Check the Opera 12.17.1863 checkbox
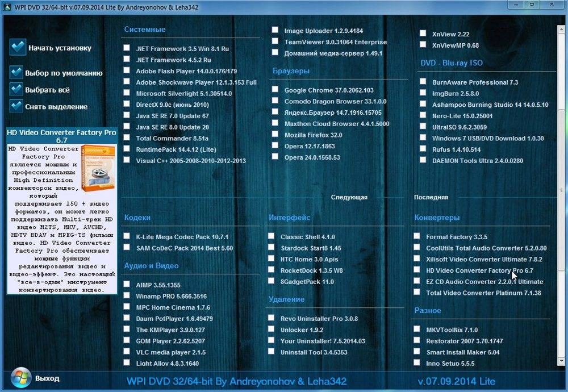This screenshot has width=568, height=392. 275,145
